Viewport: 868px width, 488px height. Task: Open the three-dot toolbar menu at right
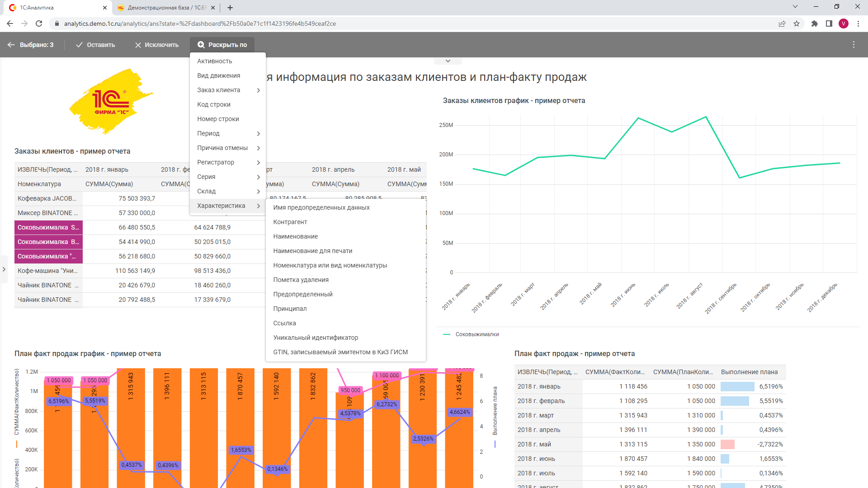click(854, 45)
